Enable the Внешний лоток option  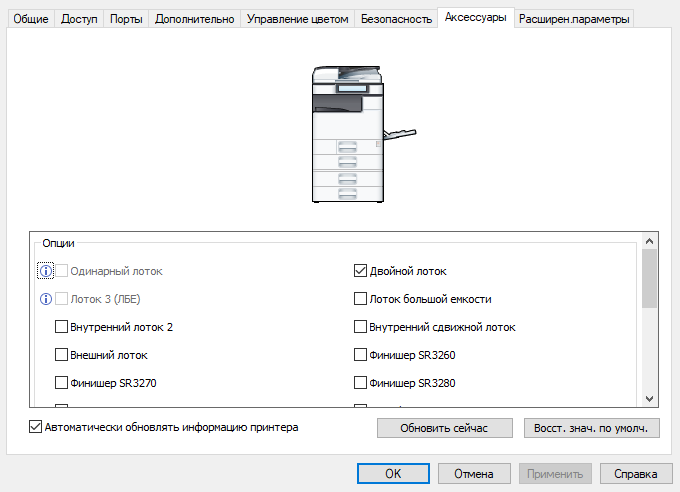click(x=61, y=355)
